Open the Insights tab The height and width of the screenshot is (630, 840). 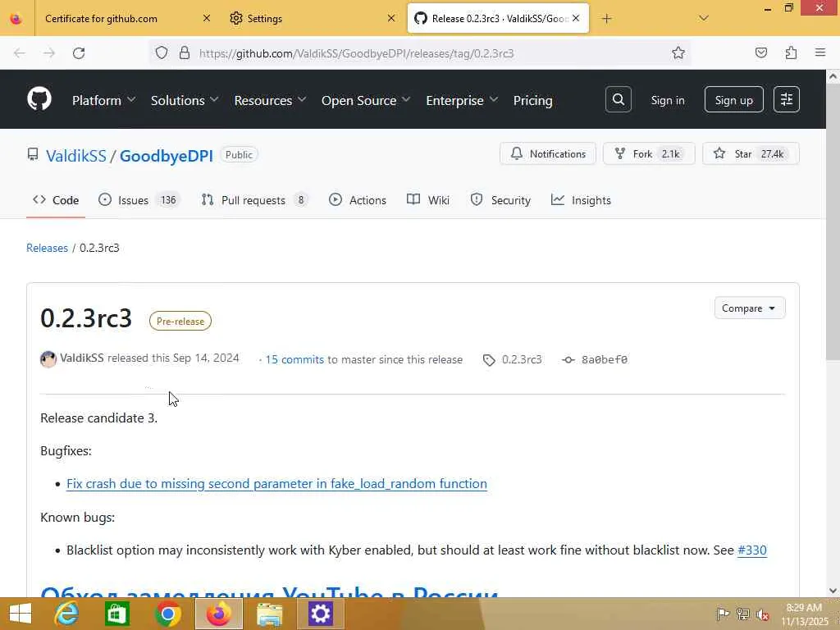click(x=582, y=200)
